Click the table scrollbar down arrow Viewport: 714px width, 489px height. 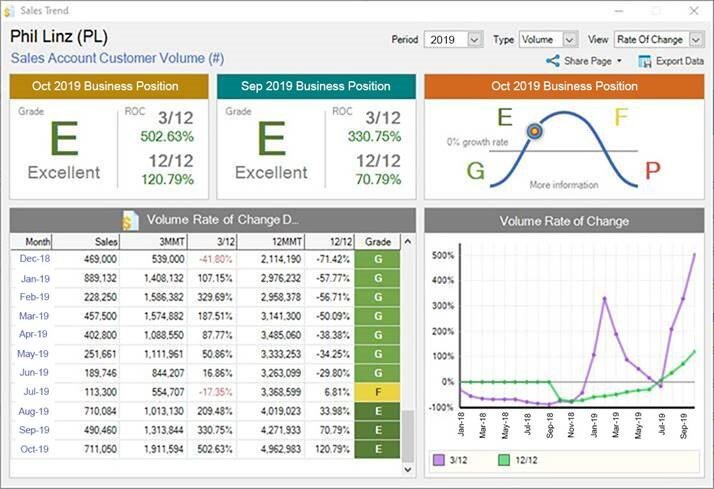pyautogui.click(x=407, y=467)
